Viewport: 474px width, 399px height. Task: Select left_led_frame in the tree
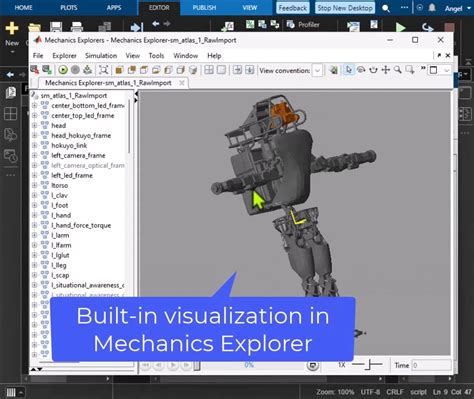tap(72, 175)
